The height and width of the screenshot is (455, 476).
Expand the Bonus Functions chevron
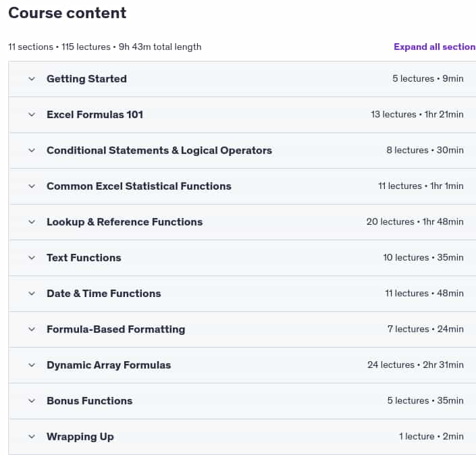pos(32,401)
